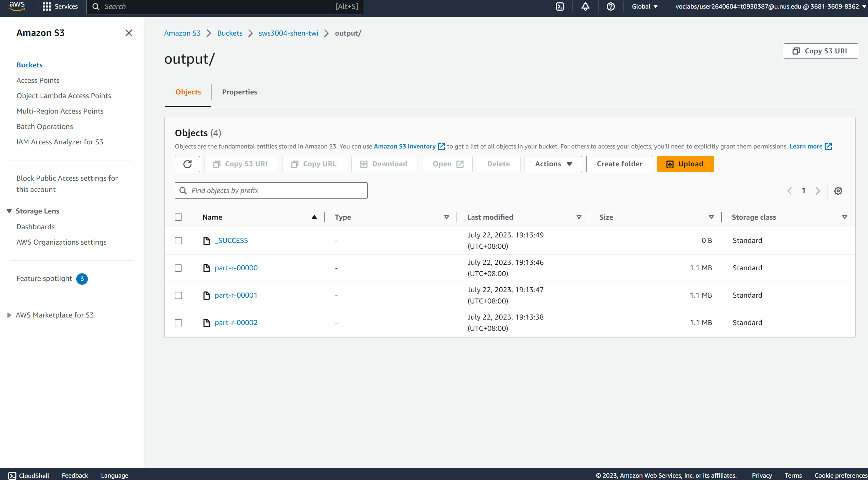This screenshot has height=480, width=868.
Task: Open the table preferences gear
Action: click(838, 191)
